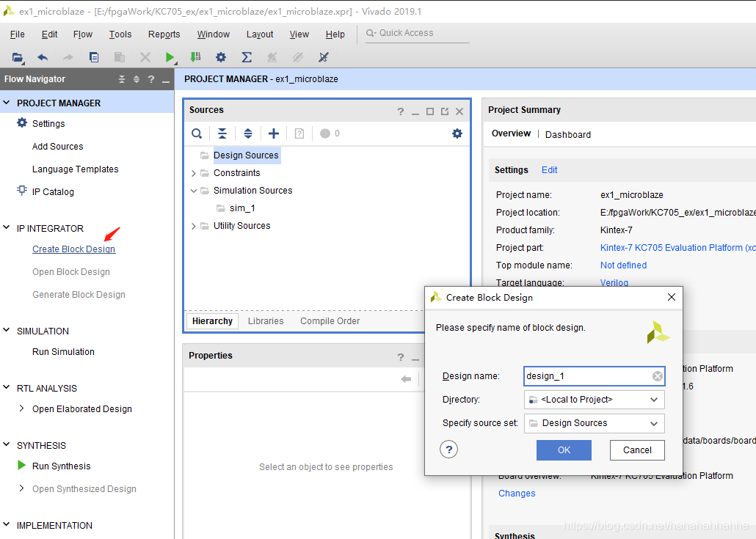Open the Flow menu
The height and width of the screenshot is (539, 756).
click(83, 34)
